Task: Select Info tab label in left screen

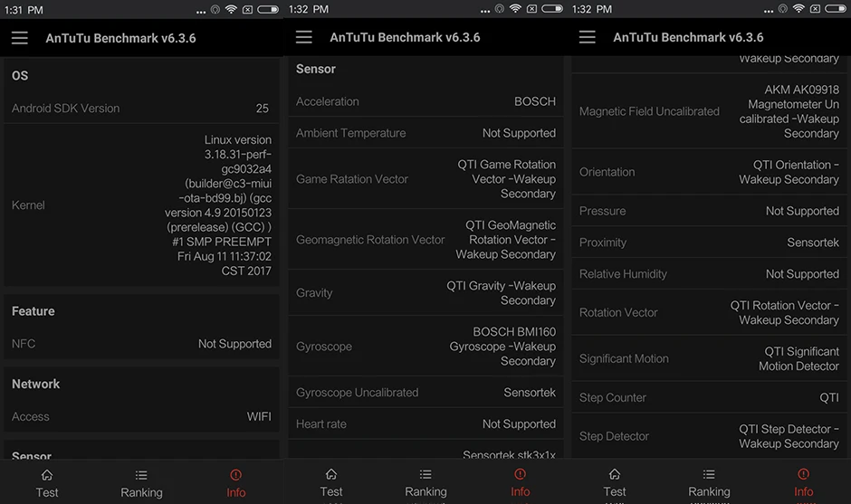Action: pos(236,492)
